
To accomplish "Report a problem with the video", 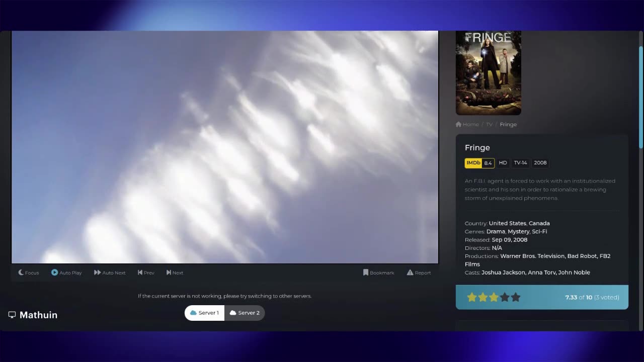I will [x=419, y=273].
